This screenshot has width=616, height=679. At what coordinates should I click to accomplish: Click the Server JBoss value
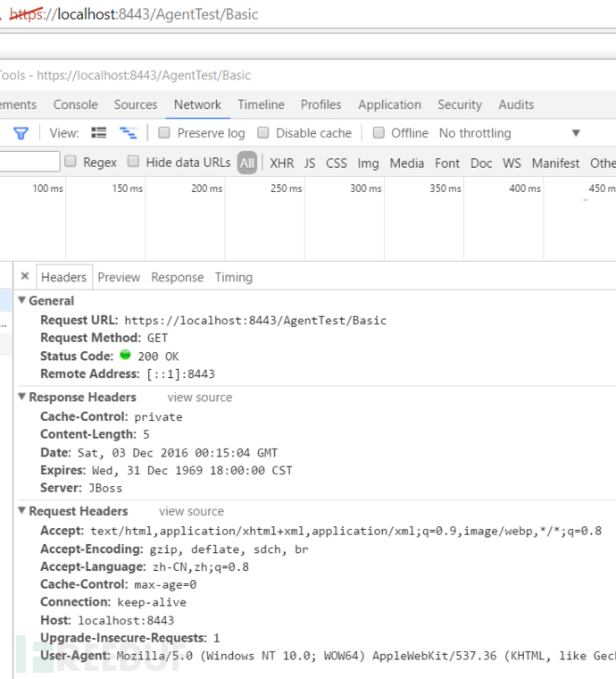(x=105, y=488)
